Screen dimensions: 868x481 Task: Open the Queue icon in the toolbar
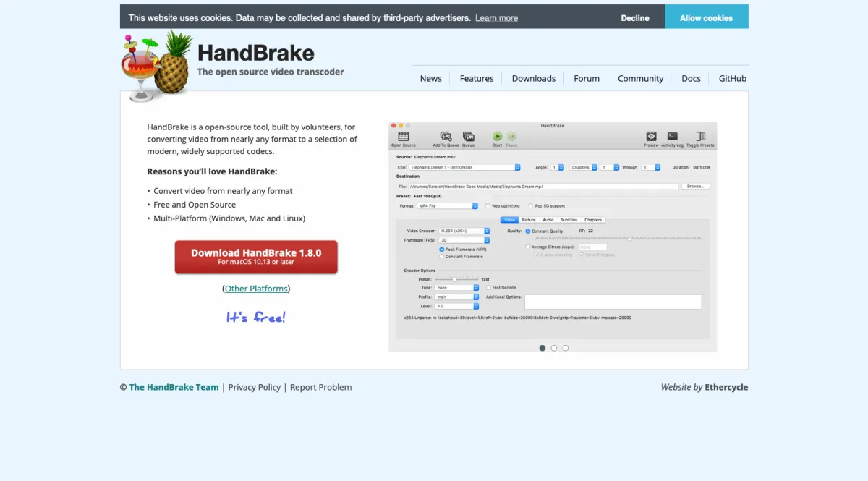click(468, 136)
